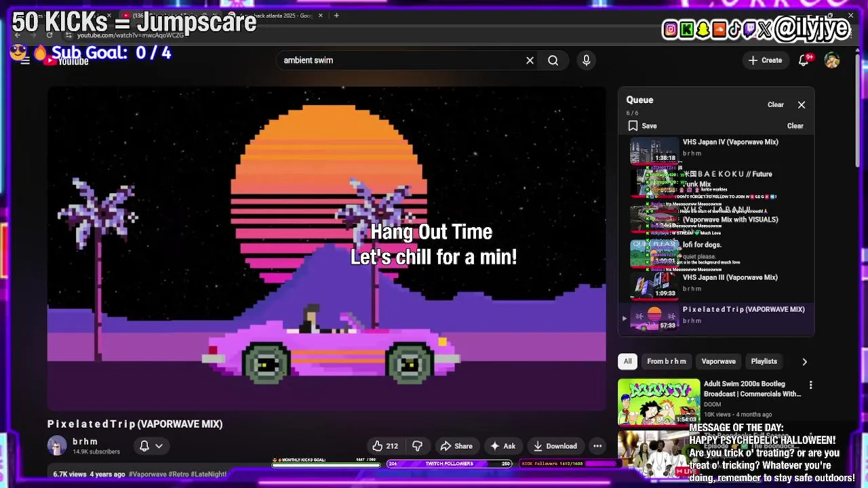Share the Pixelated Trip video
868x488 pixels.
click(x=456, y=446)
